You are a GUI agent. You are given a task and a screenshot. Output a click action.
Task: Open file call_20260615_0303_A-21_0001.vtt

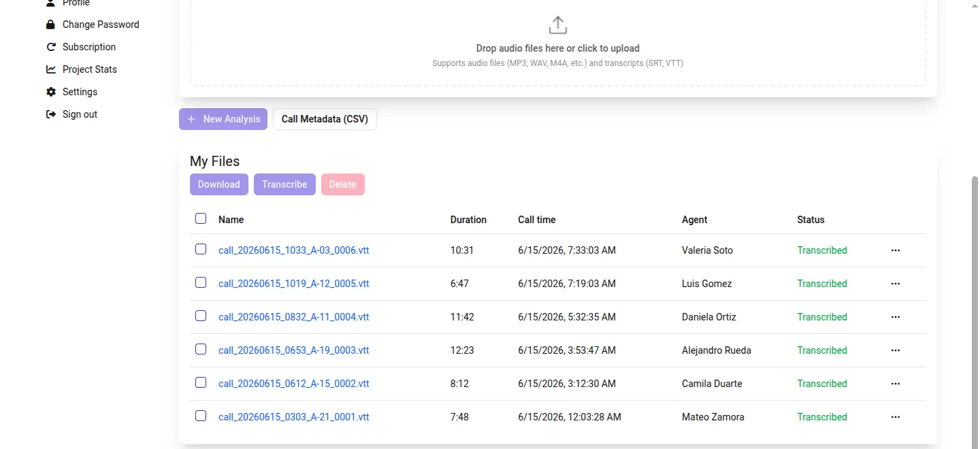[x=294, y=417]
